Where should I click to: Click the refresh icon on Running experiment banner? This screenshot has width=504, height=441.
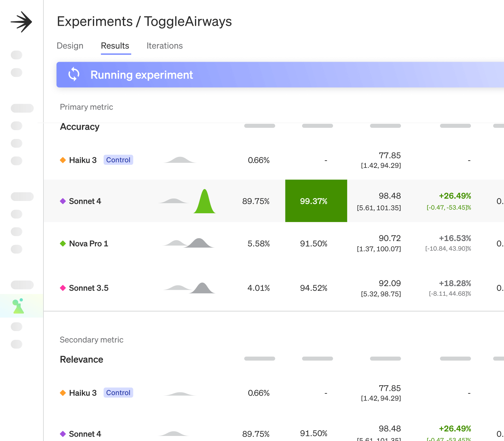[74, 75]
